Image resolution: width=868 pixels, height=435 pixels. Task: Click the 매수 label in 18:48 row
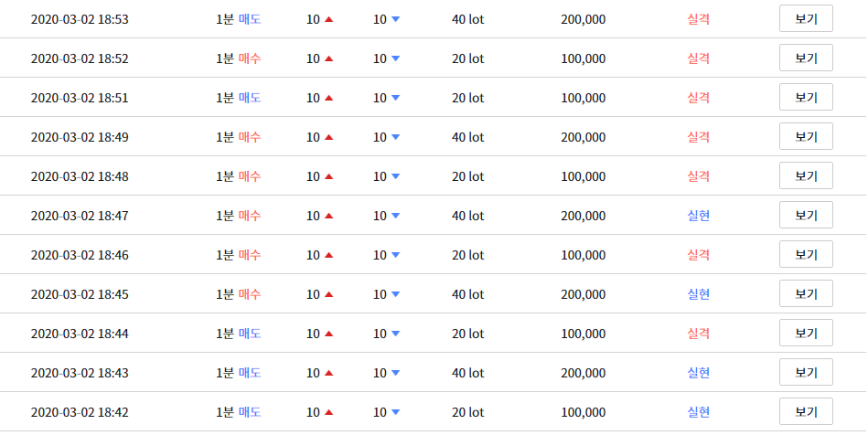[x=250, y=176]
